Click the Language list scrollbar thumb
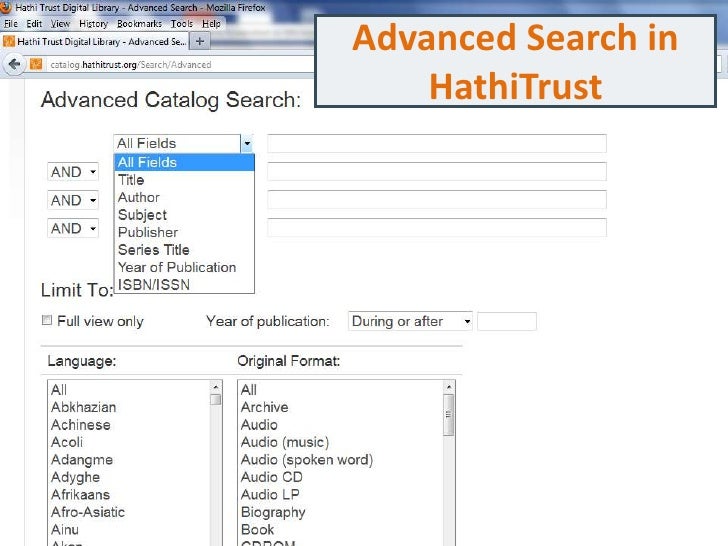 [216, 400]
